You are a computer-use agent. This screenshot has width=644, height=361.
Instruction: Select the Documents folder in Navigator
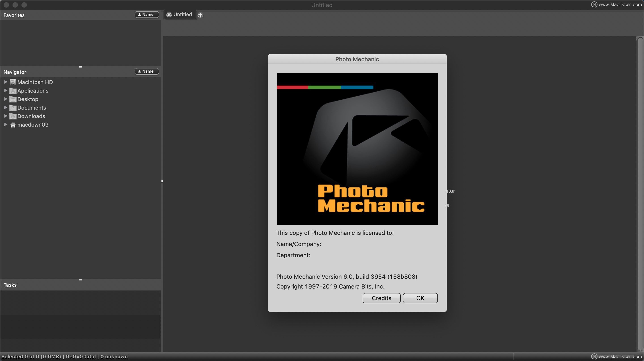click(x=31, y=108)
